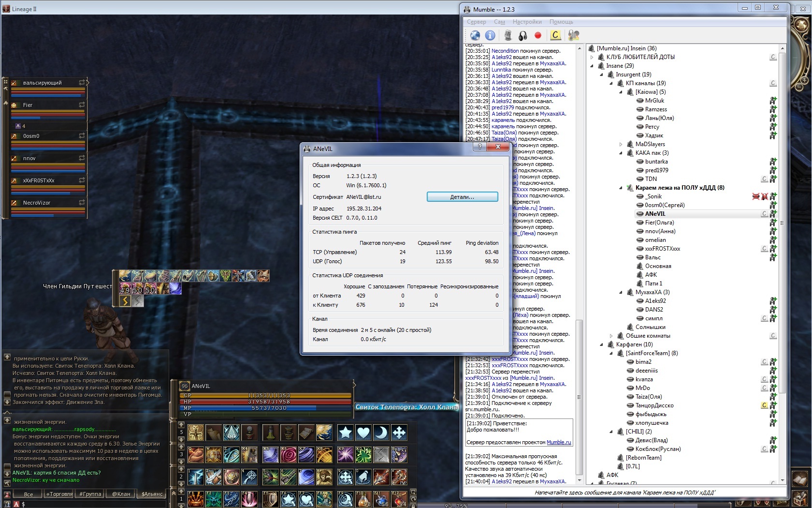This screenshot has width=812, height=508.
Task: Click the star icon in the game hotbar
Action: [345, 433]
